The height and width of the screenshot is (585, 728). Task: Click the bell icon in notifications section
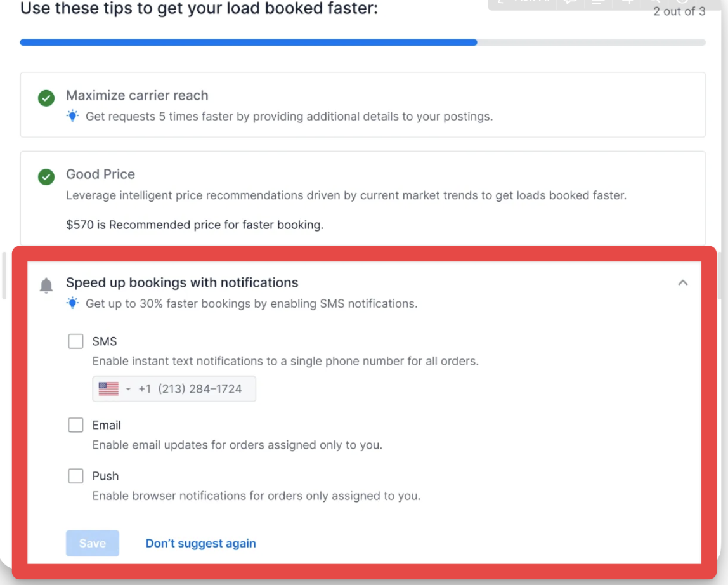click(46, 285)
